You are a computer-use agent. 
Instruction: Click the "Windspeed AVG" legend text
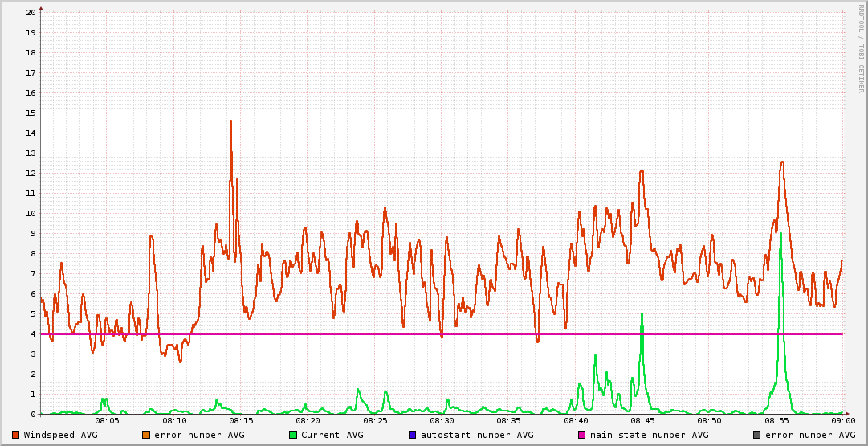click(x=60, y=435)
